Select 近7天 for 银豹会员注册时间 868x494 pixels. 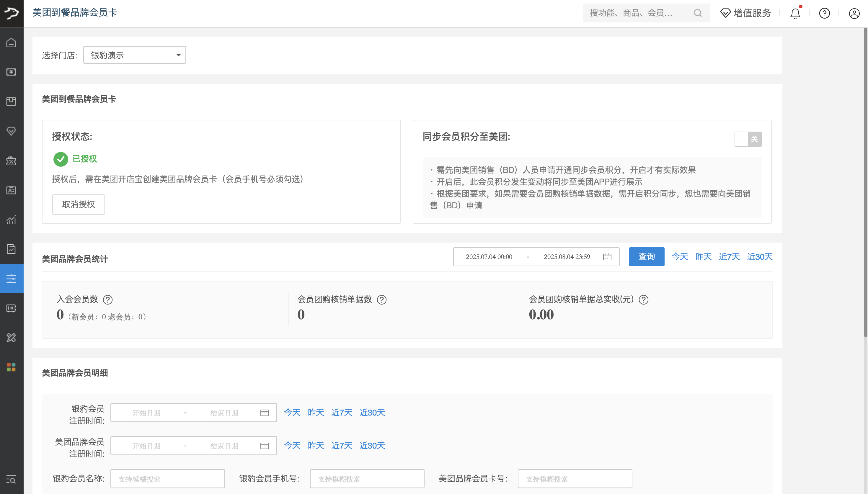pos(341,413)
